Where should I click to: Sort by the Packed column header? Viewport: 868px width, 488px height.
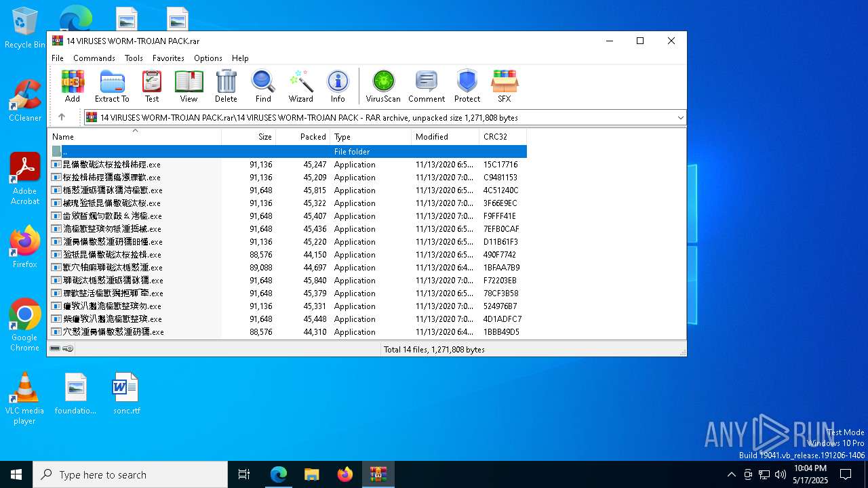coord(303,137)
